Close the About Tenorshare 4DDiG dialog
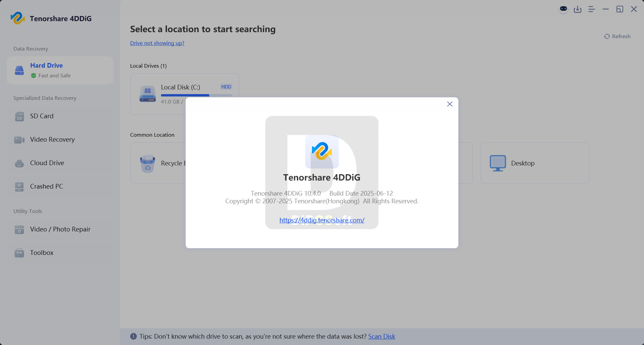This screenshot has width=644, height=345. pos(450,104)
